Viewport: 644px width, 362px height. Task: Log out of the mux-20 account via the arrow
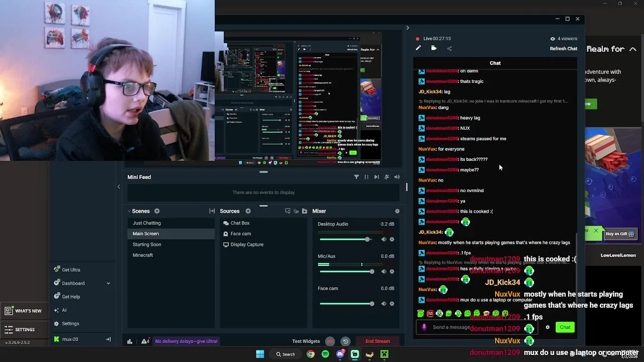108,339
